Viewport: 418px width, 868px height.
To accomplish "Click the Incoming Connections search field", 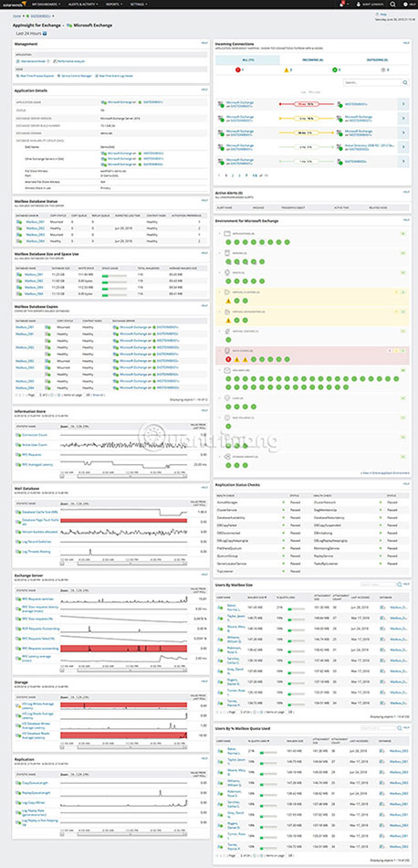I will [x=372, y=82].
